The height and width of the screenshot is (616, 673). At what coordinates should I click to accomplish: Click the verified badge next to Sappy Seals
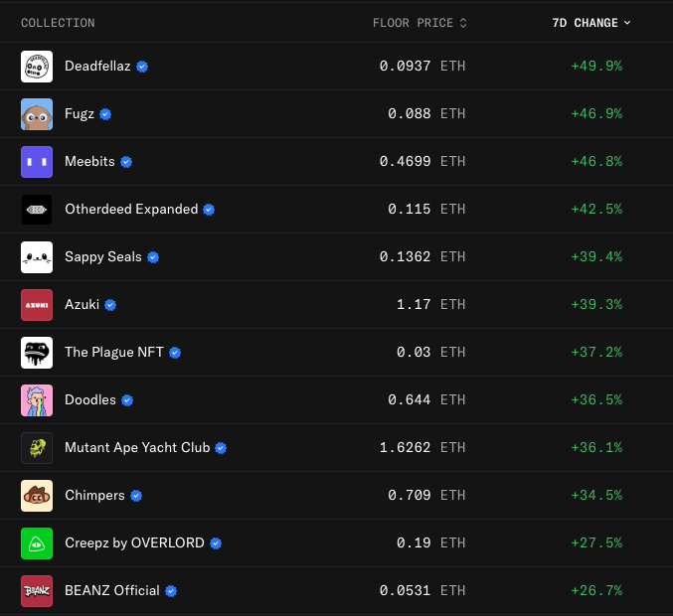coord(153,257)
